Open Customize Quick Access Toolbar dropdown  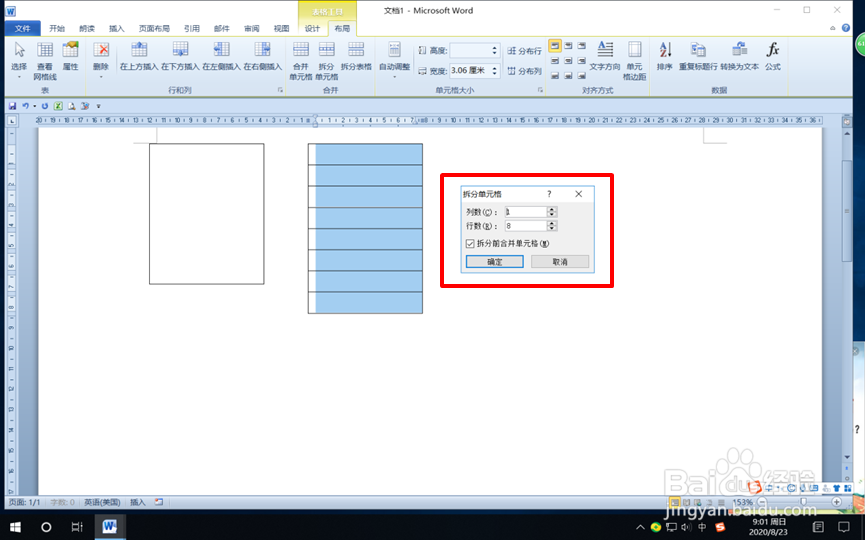99,106
